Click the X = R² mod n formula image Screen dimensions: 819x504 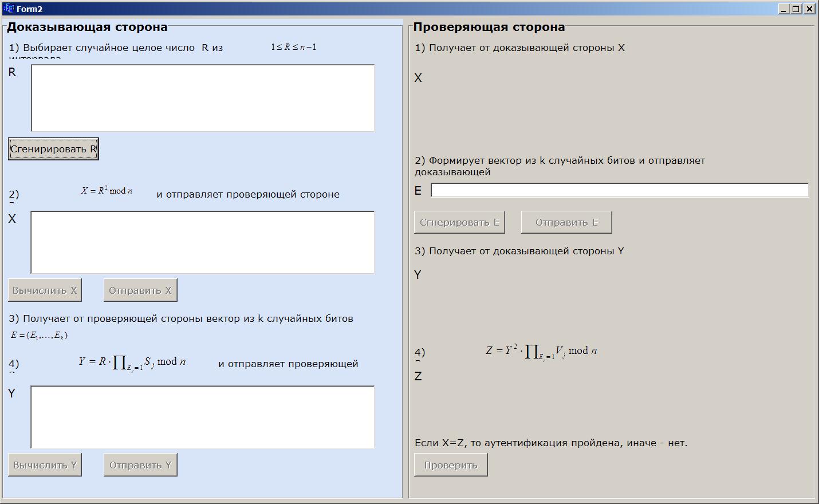(107, 191)
